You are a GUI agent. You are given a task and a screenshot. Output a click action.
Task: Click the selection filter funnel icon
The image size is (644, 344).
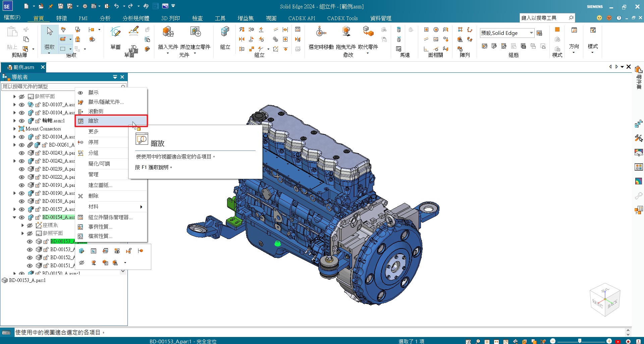(63, 30)
